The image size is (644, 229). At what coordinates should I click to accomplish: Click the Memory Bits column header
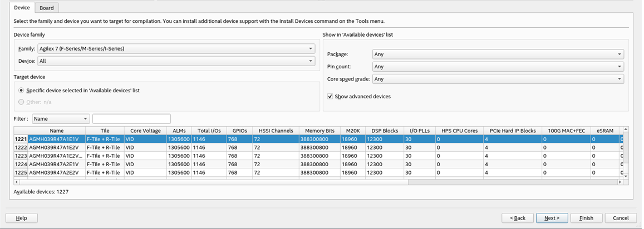point(319,131)
